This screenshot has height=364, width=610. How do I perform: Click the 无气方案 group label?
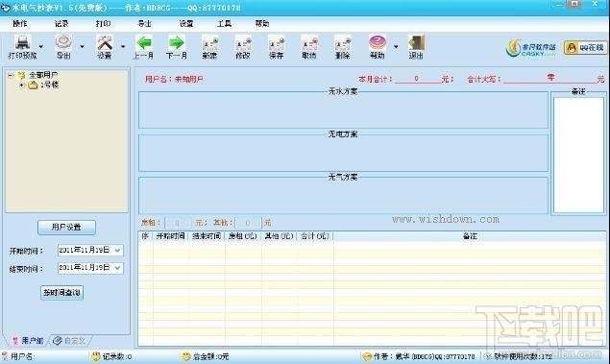coord(343,177)
